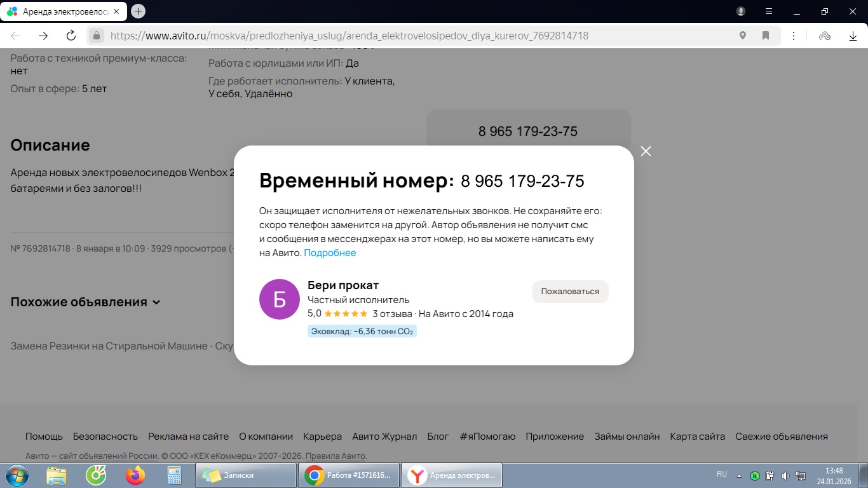Click the site lock security icon
Viewport: 868px width, 488px height.
97,36
